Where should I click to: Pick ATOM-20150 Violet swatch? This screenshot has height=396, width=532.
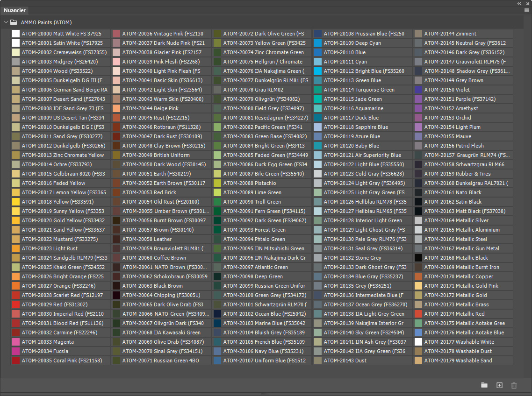click(418, 90)
